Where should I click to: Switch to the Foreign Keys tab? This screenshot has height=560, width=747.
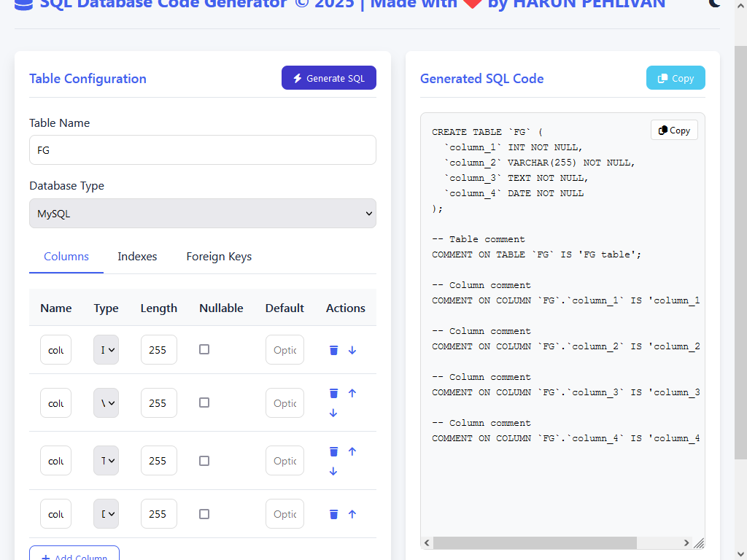219,257
